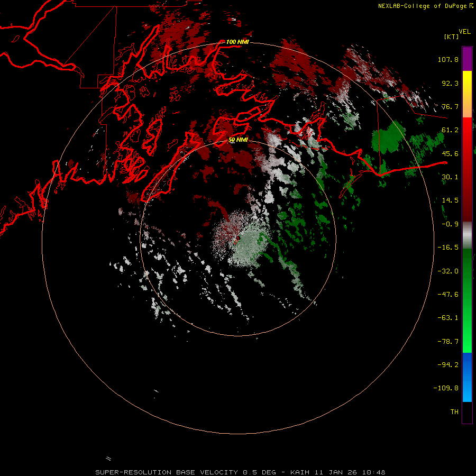This screenshot has width=476, height=476.
Task: Select the -94.2 velocity scale value
Action: [448, 365]
